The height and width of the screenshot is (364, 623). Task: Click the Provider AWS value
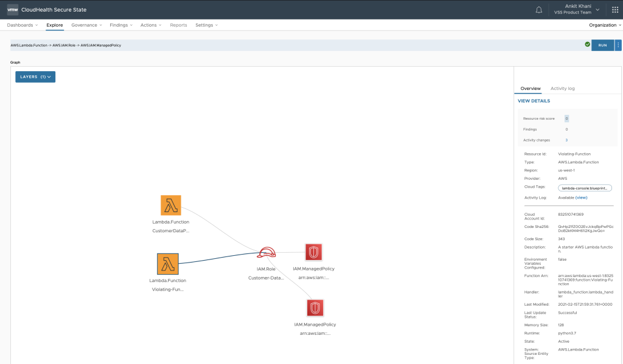tap(562, 179)
